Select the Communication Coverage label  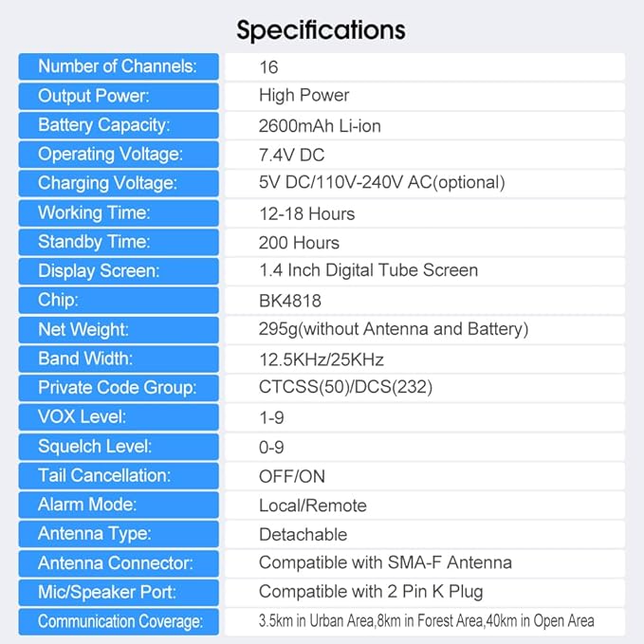(119, 622)
